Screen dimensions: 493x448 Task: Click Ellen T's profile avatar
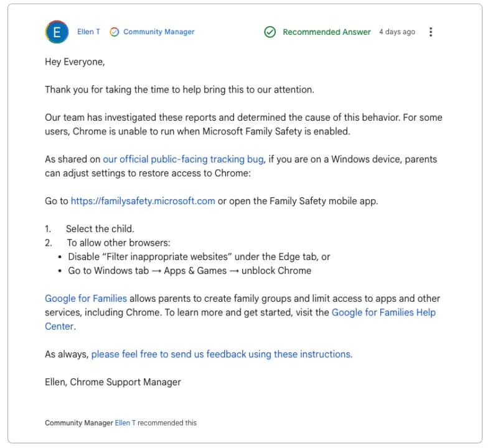tap(57, 32)
